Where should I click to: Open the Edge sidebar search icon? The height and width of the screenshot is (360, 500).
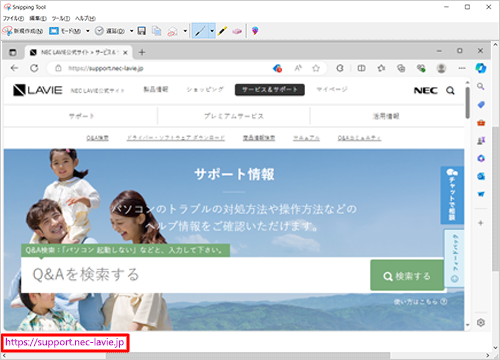(481, 87)
